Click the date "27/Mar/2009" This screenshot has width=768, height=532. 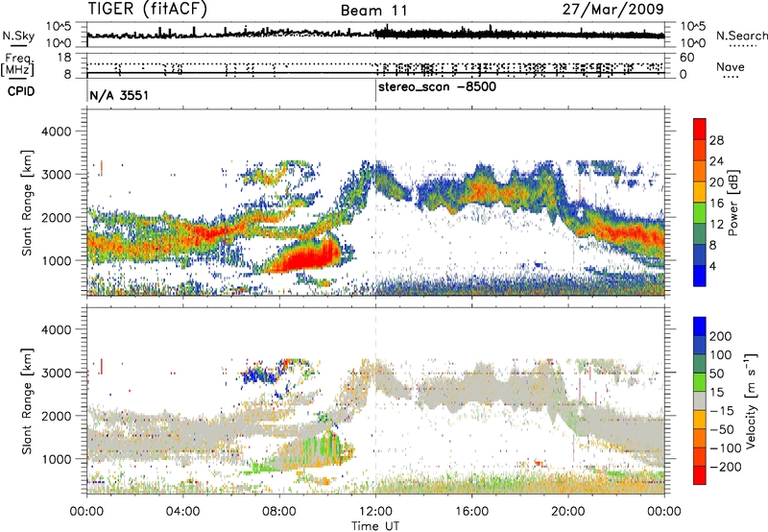(x=612, y=10)
